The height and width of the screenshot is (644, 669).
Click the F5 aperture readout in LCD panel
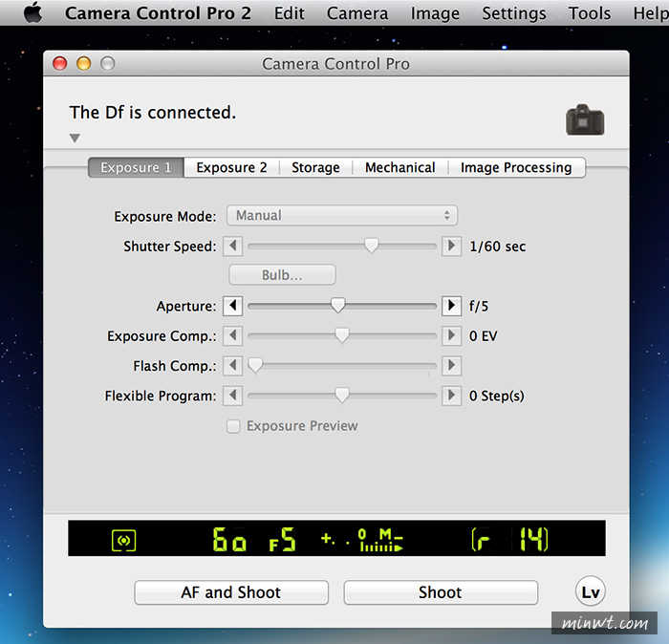click(x=283, y=540)
